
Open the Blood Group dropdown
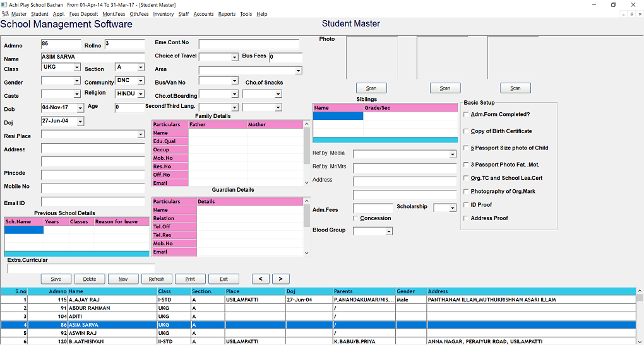pyautogui.click(x=388, y=231)
